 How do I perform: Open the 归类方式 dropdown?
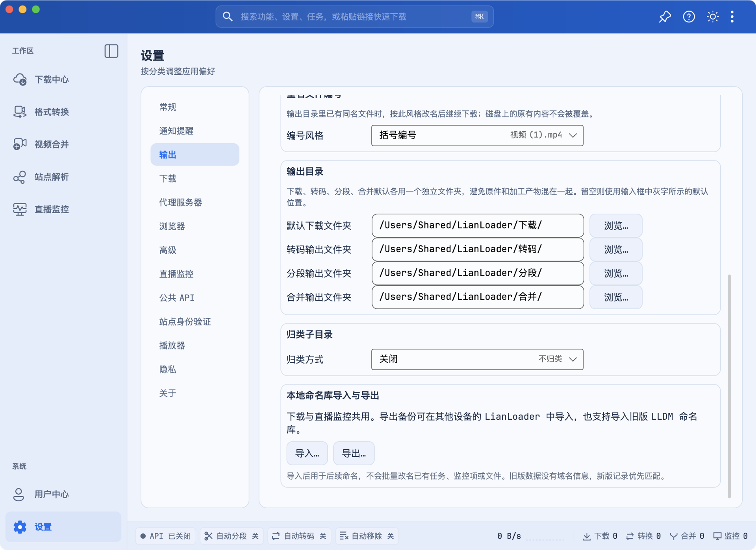(477, 359)
